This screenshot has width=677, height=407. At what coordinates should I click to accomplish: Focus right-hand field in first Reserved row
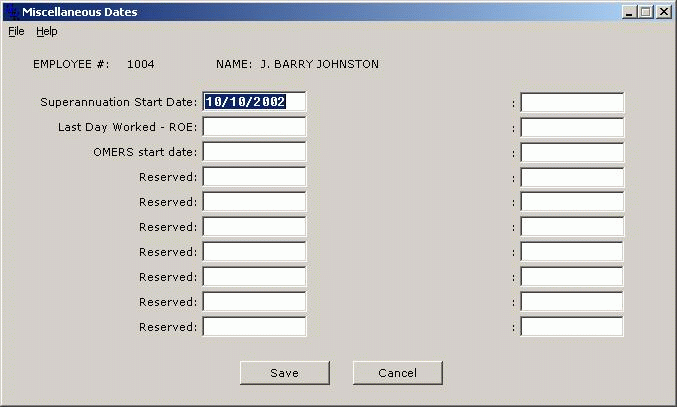[x=571, y=177]
